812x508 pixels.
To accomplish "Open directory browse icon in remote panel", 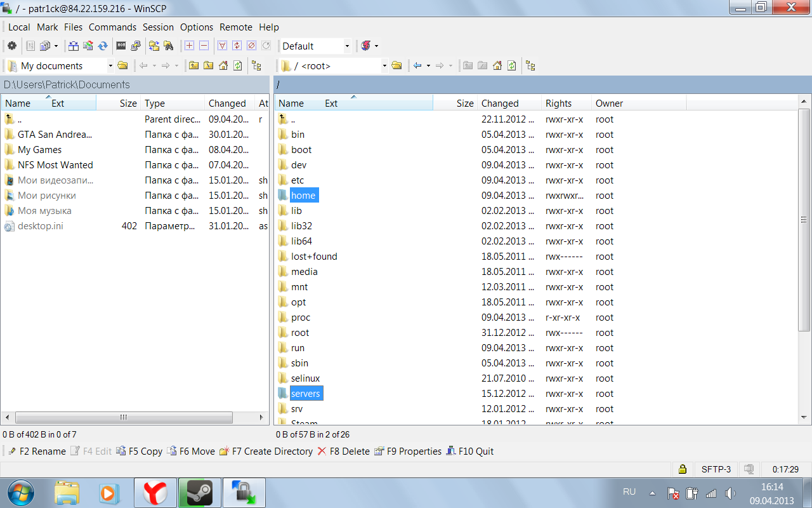I will click(x=397, y=65).
